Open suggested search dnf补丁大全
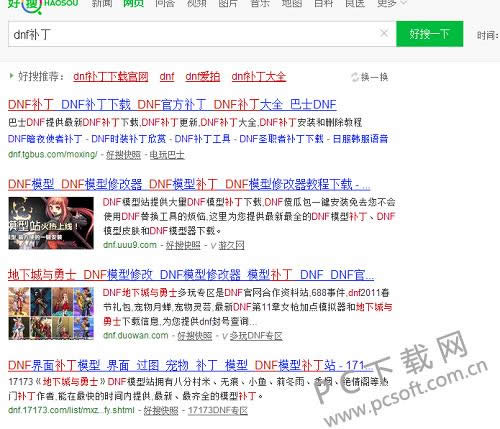The height and width of the screenshot is (429, 500). (259, 77)
